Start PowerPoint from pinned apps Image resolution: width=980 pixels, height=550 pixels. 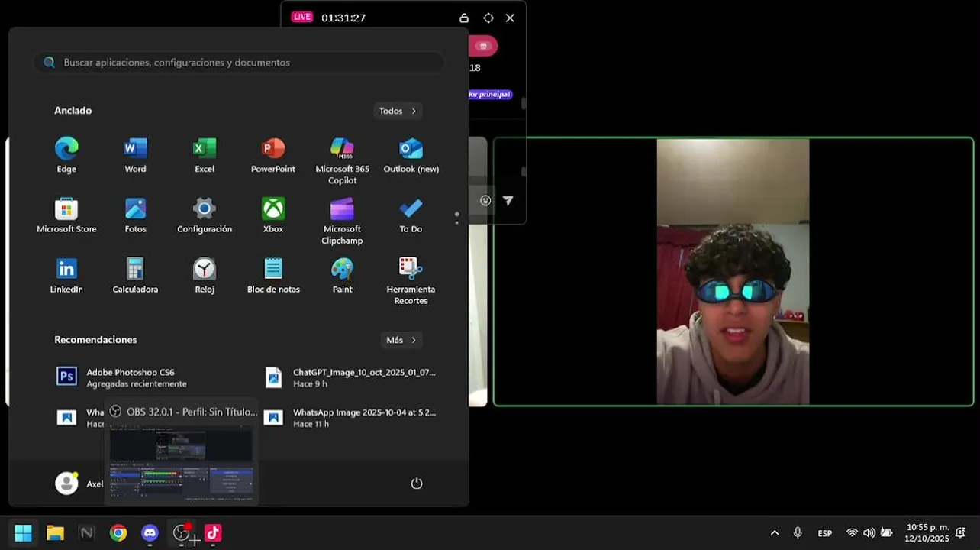click(273, 156)
